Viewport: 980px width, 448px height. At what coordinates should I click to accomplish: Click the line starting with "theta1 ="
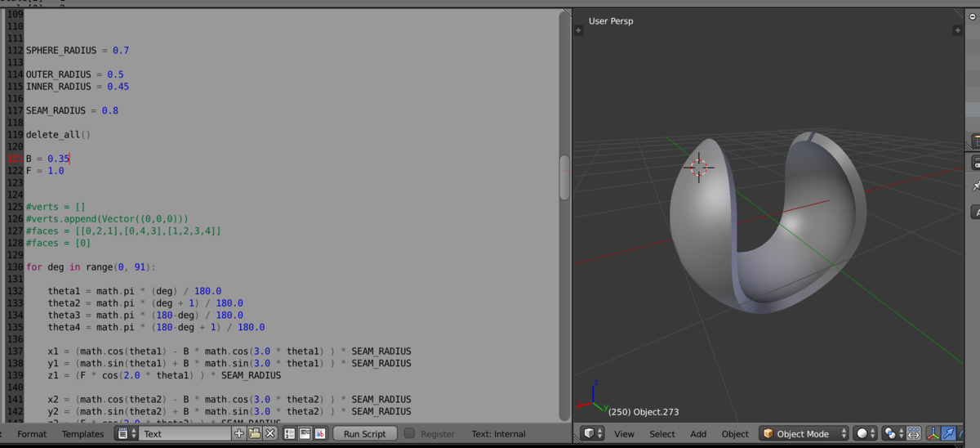click(135, 291)
